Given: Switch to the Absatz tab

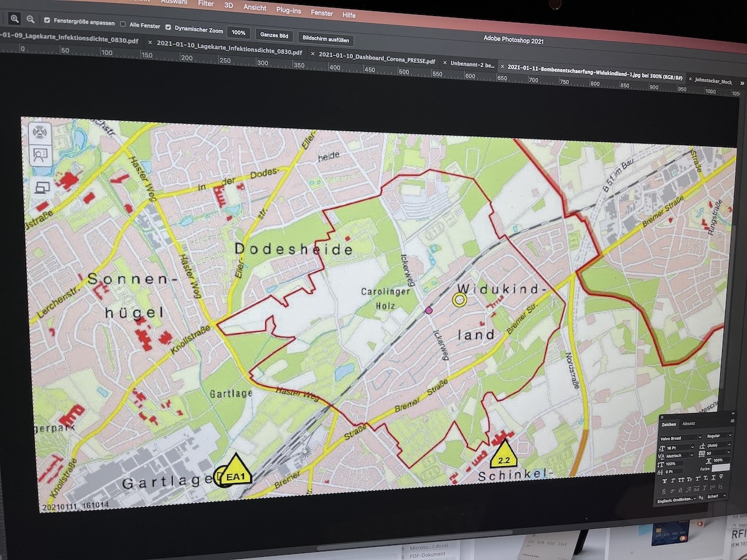Looking at the screenshot, I should 688,424.
